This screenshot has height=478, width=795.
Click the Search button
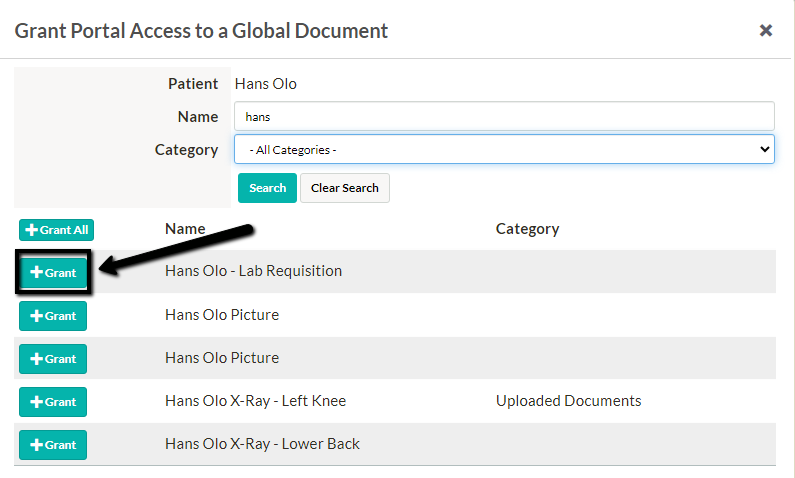coord(267,188)
